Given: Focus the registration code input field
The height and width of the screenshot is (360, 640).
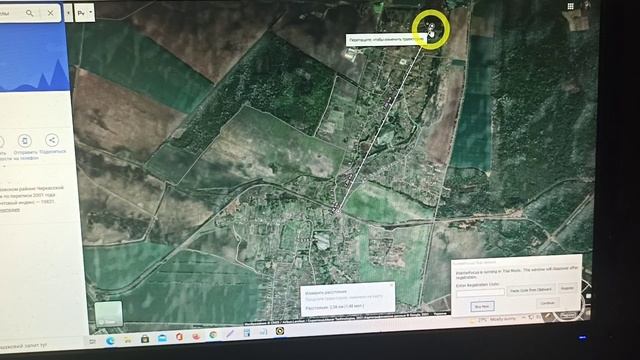Looking at the screenshot, I should pyautogui.click(x=480, y=292).
